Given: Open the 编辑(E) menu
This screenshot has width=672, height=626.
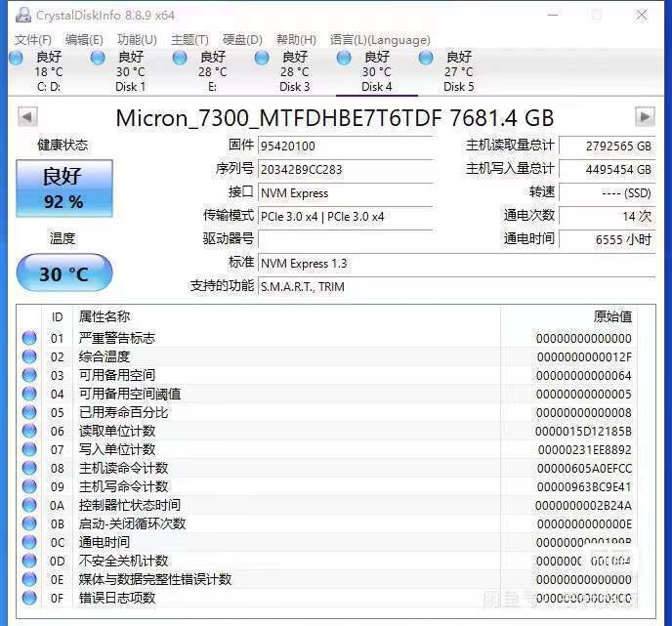Looking at the screenshot, I should 84,40.
